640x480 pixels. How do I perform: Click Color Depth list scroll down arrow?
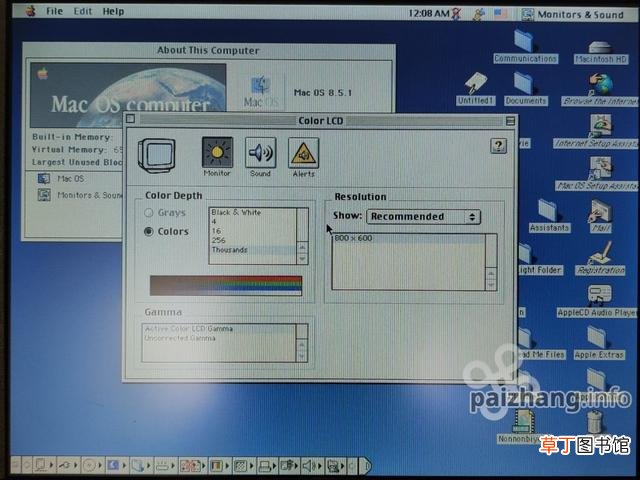(x=302, y=259)
